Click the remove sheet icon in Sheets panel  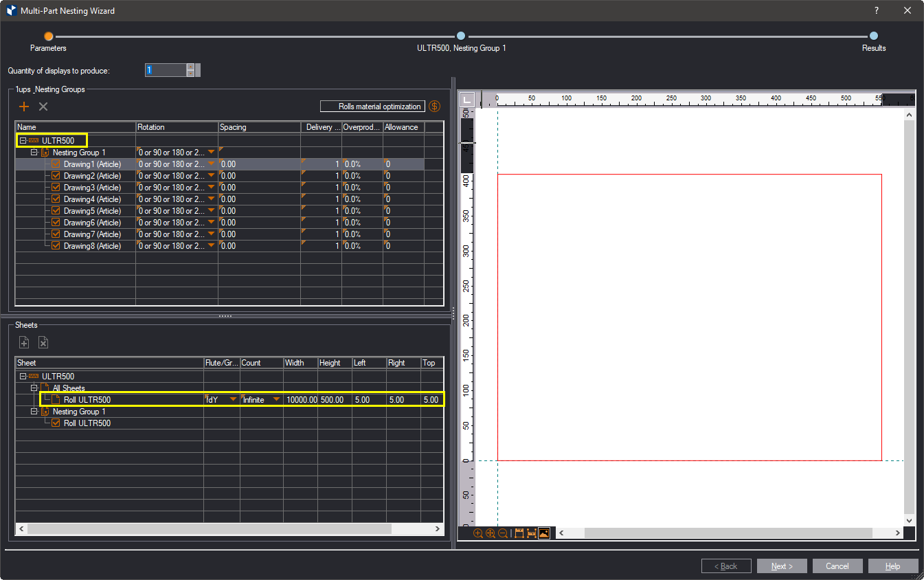tap(43, 342)
